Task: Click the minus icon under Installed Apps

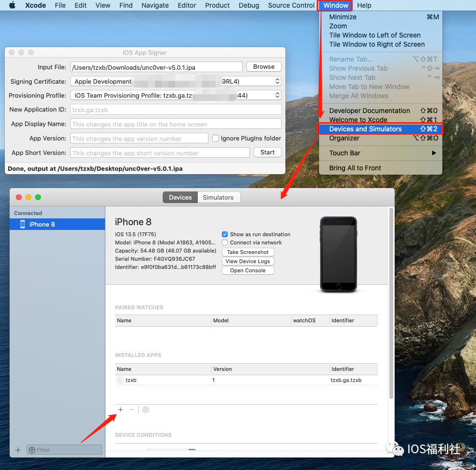Action: [x=131, y=409]
